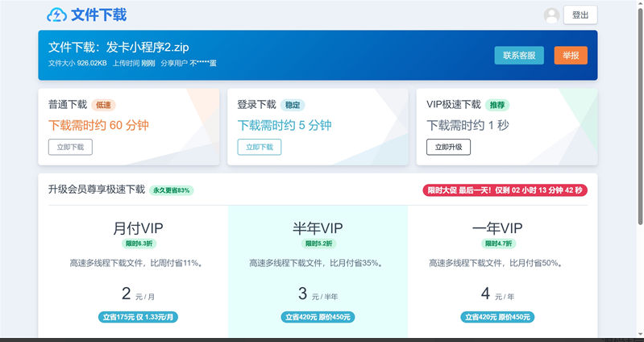This screenshot has height=342, width=644.
Task: Click 立即升级 to upgrade to VIP
Action: [x=448, y=147]
